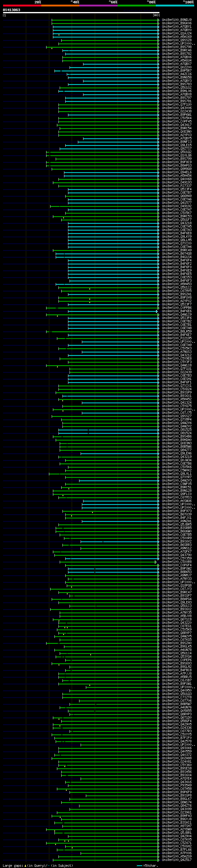The width and height of the screenshot is (197, 868).
Task: Open hit UniRef100_O81525
Action: (176, 430)
